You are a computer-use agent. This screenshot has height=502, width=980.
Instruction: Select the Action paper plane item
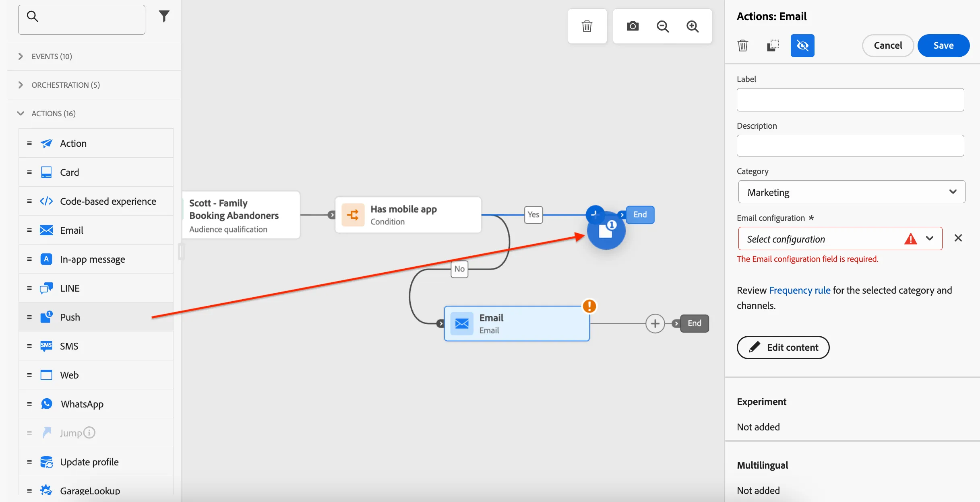tap(96, 143)
